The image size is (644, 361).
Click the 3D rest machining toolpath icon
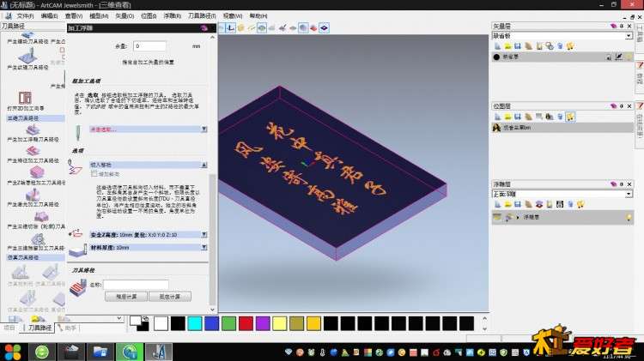[38, 238]
